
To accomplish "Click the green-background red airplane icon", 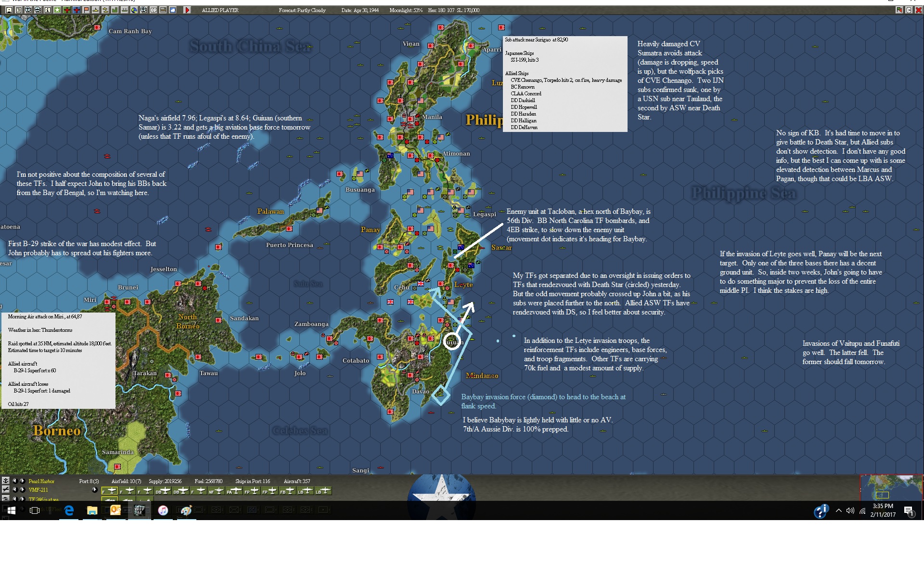I will 67,10.
